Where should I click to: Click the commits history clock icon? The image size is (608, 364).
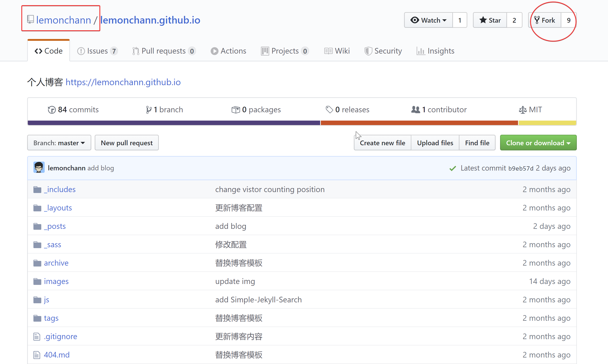(x=52, y=110)
